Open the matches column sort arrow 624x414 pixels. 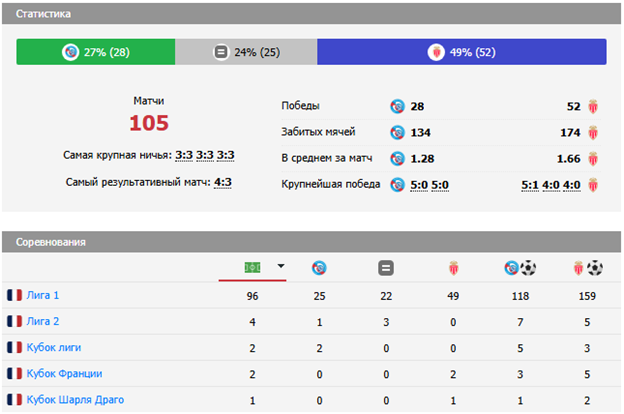(x=281, y=266)
